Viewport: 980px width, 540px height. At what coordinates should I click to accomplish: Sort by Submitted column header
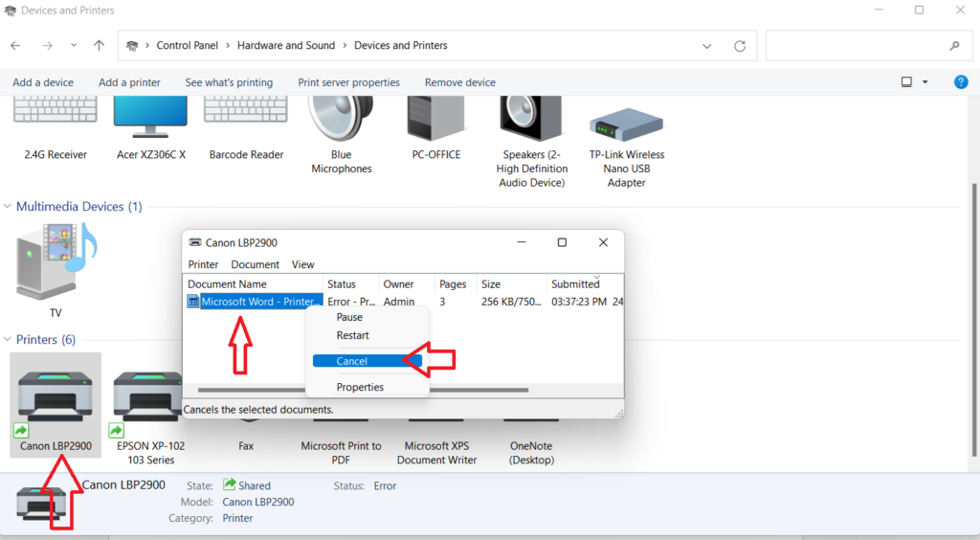pyautogui.click(x=585, y=283)
